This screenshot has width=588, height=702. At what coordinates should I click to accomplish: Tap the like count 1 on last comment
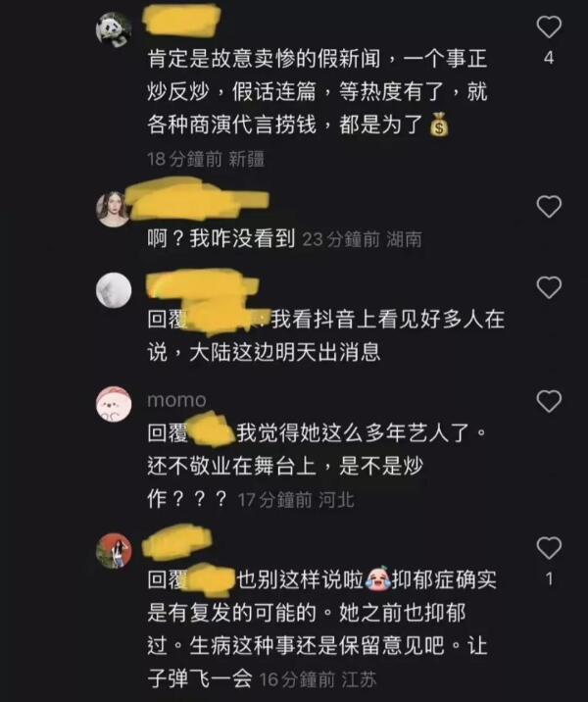[549, 579]
